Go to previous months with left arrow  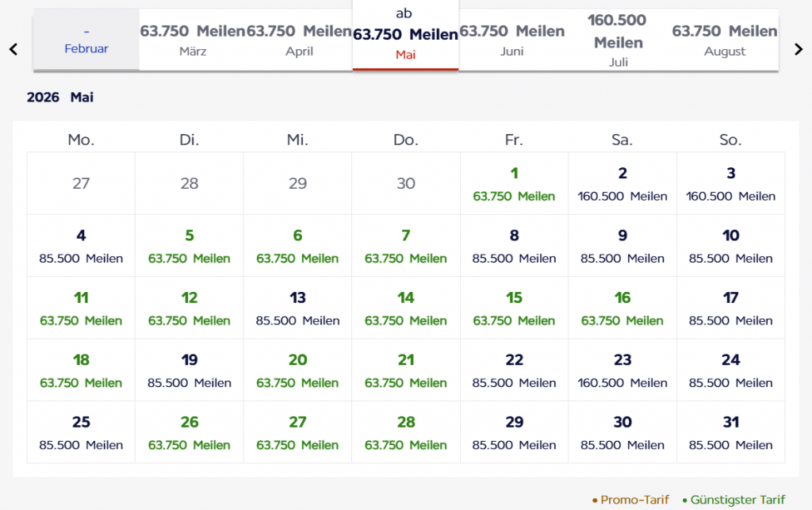pyautogui.click(x=13, y=49)
